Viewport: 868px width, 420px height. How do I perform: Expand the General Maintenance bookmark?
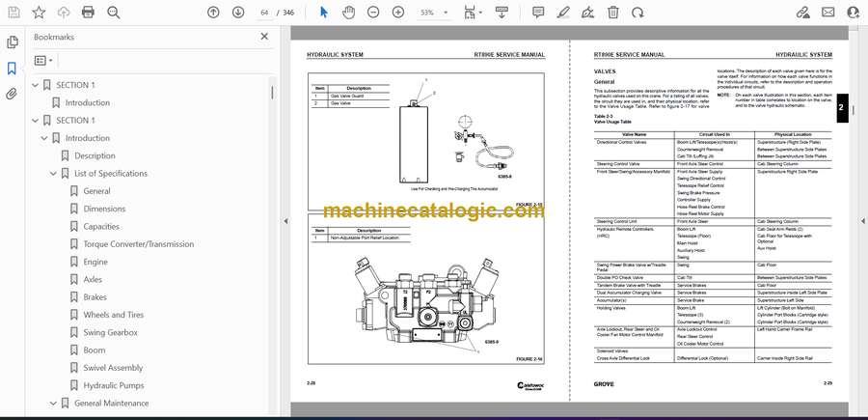[52, 403]
